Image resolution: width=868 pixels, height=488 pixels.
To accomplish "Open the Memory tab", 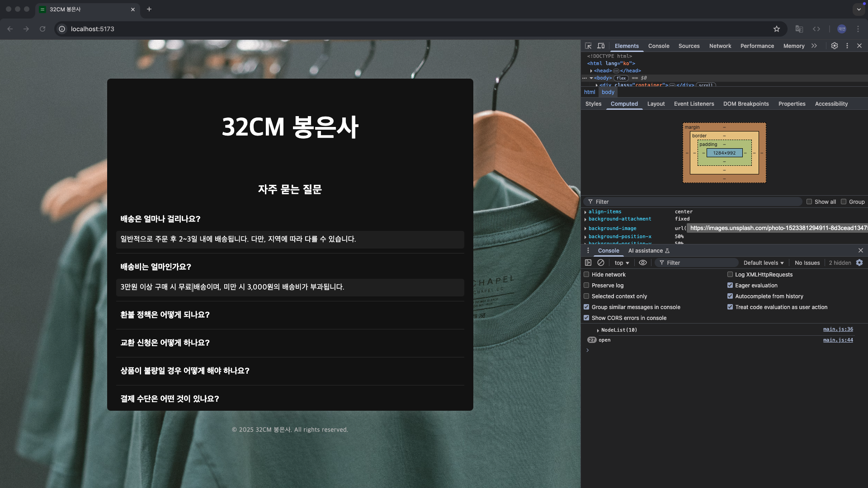I will point(794,46).
